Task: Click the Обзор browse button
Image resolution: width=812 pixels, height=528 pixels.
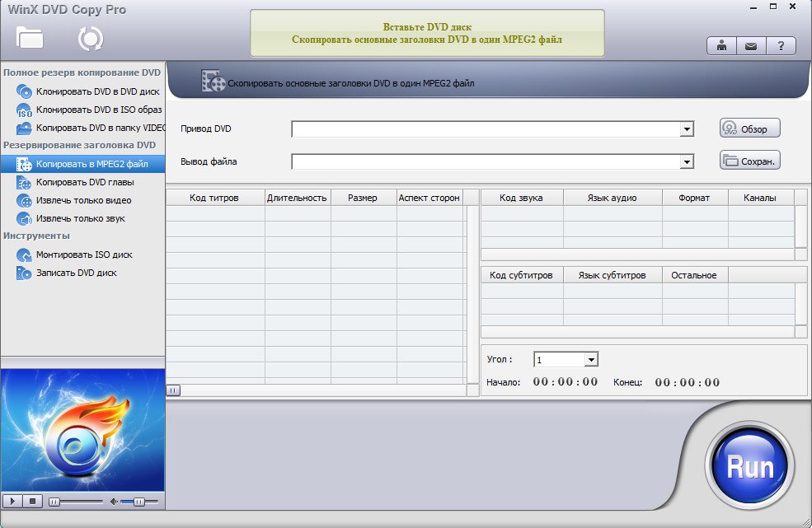Action: click(749, 128)
